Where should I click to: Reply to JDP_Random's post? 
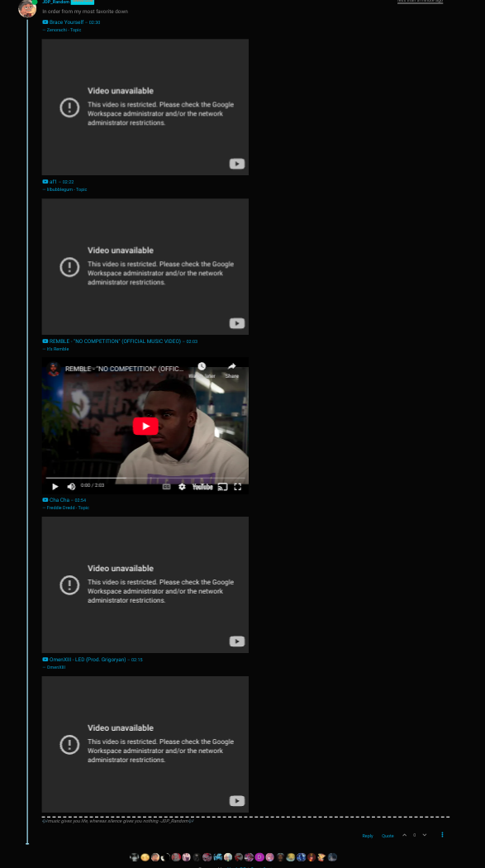(x=368, y=836)
